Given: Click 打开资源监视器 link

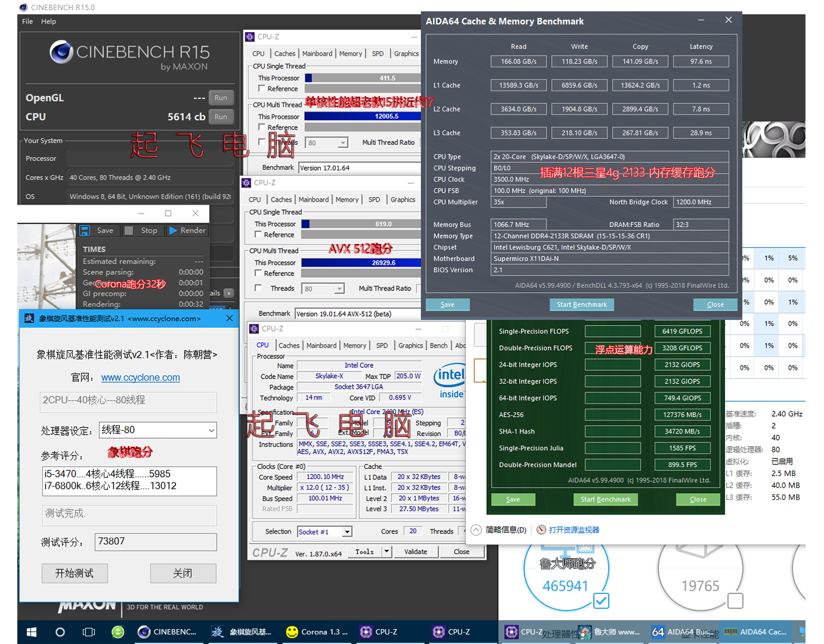Looking at the screenshot, I should click(x=574, y=530).
